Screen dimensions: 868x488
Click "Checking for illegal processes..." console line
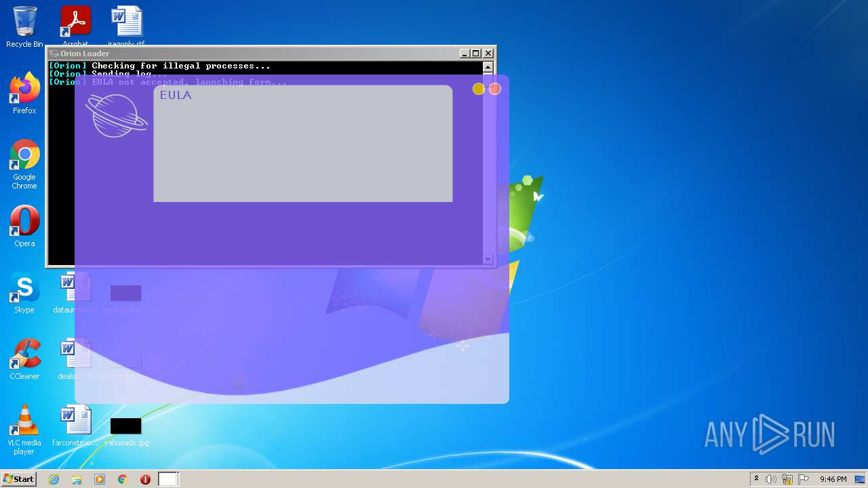coord(181,66)
